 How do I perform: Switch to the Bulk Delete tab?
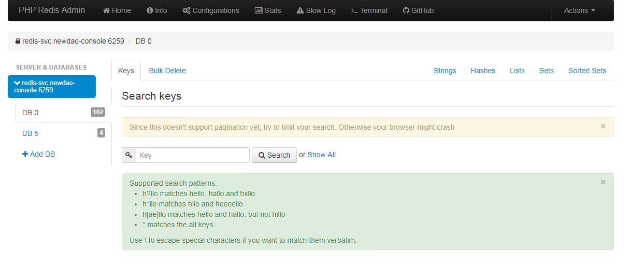tap(167, 71)
